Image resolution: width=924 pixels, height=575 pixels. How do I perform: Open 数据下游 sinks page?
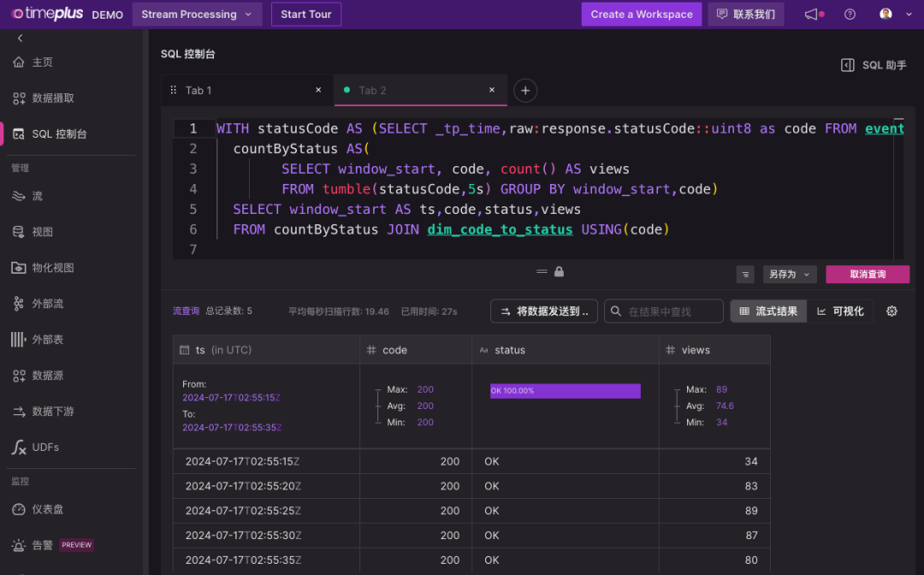coord(43,412)
